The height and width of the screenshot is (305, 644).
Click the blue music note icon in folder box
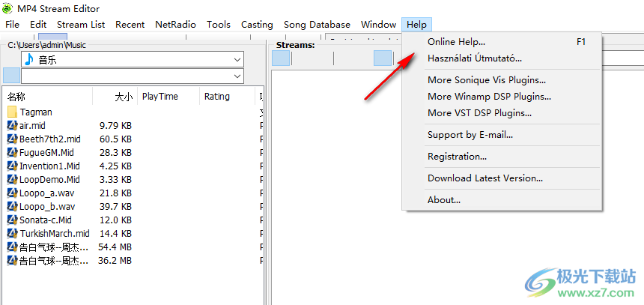click(x=28, y=60)
